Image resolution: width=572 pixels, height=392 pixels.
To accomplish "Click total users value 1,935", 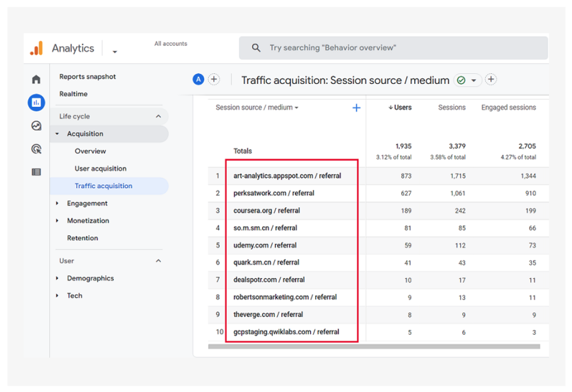I will click(403, 147).
